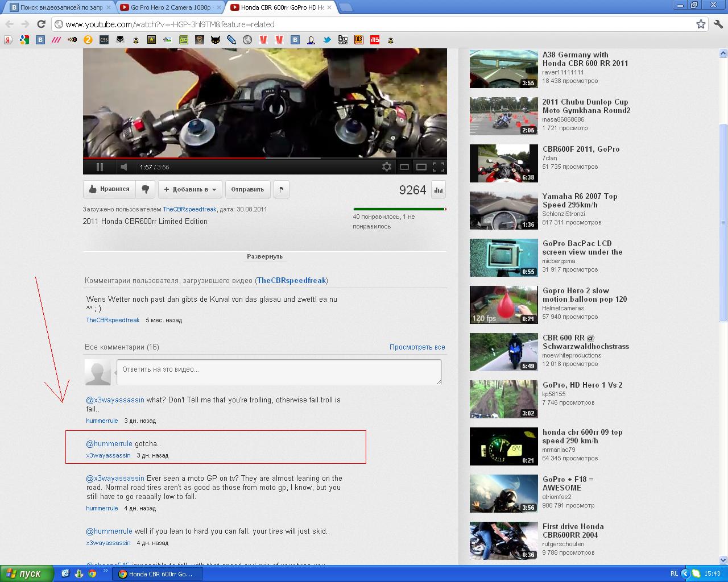728x582 pixels.
Task: Open the Bro Code bookmark
Action: tap(343, 40)
